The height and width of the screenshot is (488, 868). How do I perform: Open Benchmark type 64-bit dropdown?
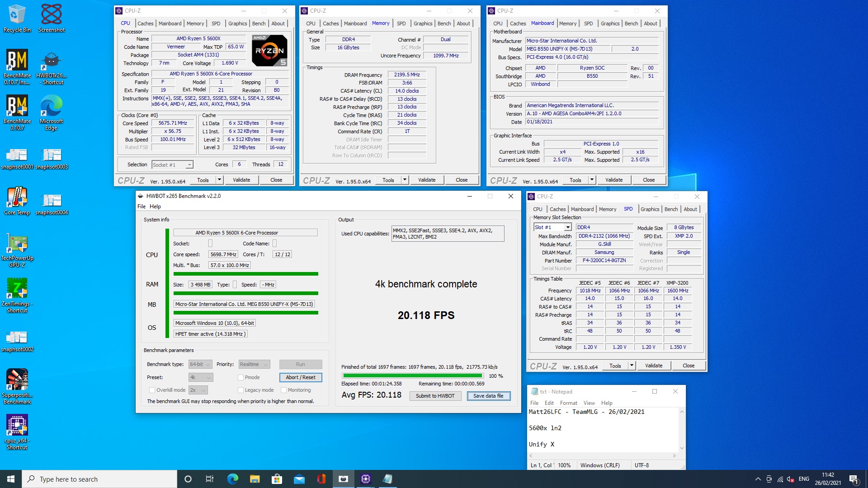[x=200, y=364]
